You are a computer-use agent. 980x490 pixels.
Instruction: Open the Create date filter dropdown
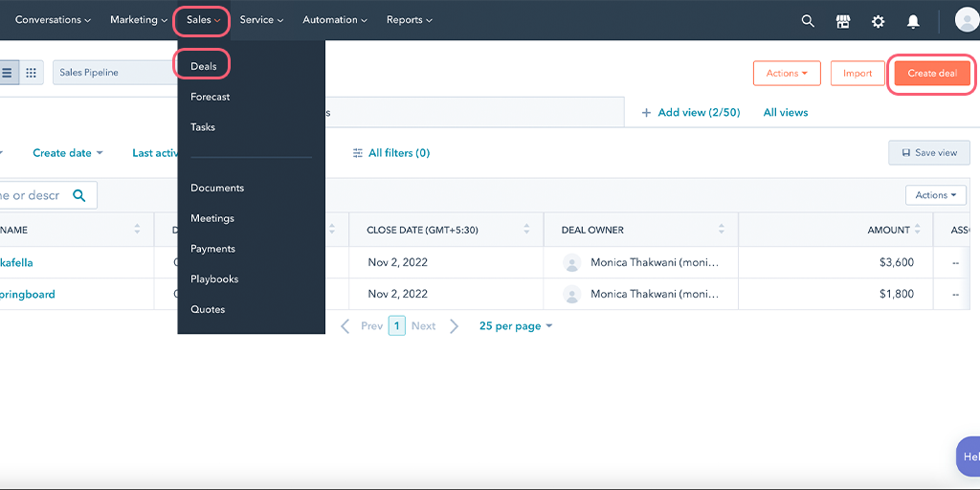pos(68,153)
